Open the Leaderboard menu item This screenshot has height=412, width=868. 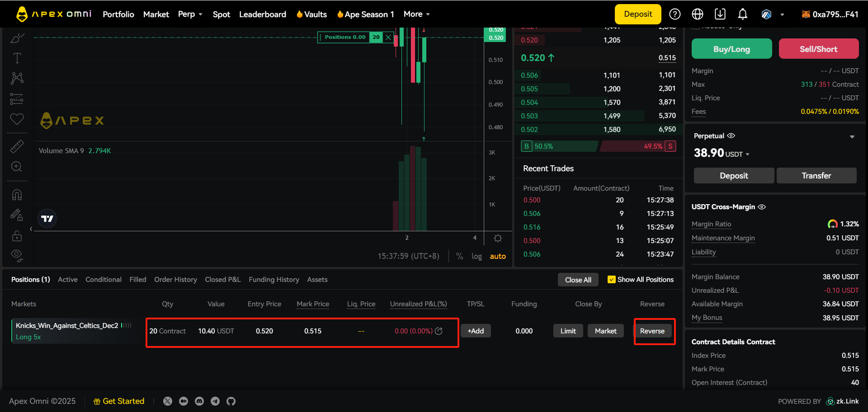tap(262, 14)
